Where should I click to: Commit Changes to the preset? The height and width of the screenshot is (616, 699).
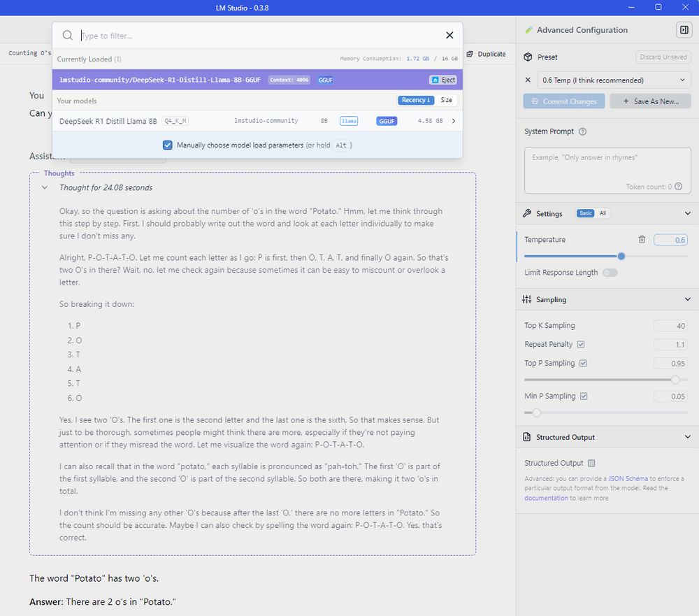coord(564,101)
